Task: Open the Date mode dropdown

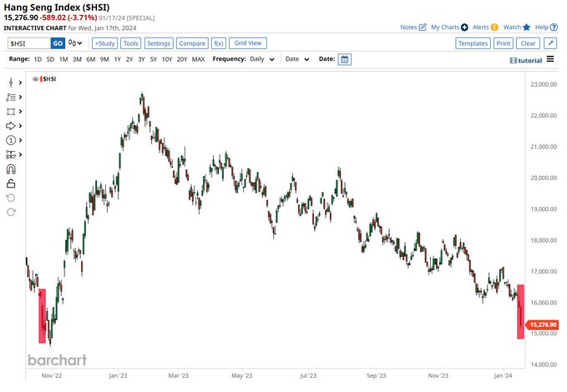Action: (297, 59)
